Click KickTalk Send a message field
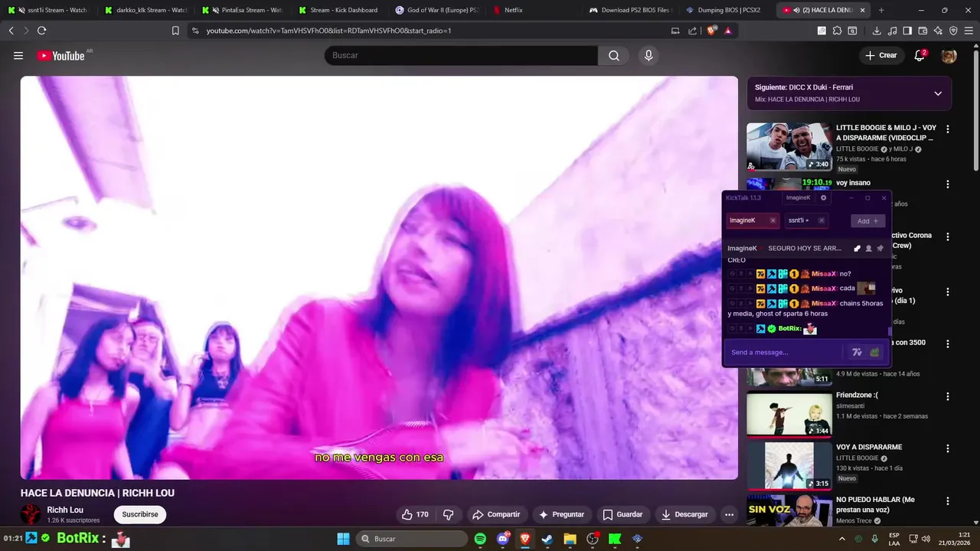Screen dimensions: 980x551 click(x=786, y=352)
